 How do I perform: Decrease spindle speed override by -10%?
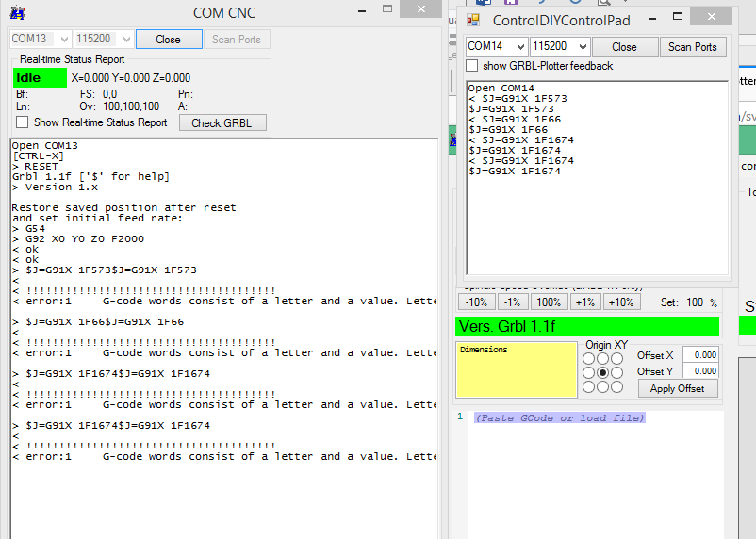point(476,302)
